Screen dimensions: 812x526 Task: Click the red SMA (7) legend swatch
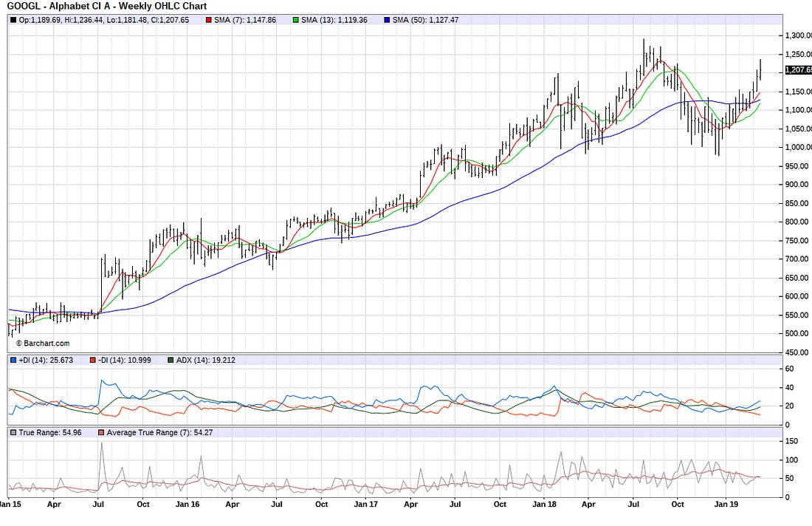[209, 20]
